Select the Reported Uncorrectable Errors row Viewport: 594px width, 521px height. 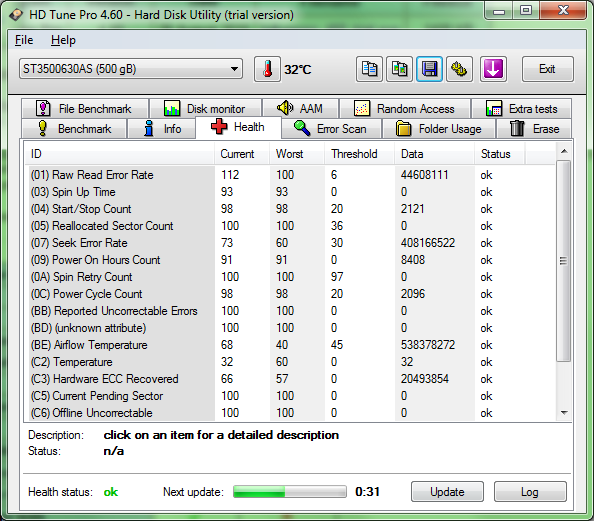click(290, 311)
